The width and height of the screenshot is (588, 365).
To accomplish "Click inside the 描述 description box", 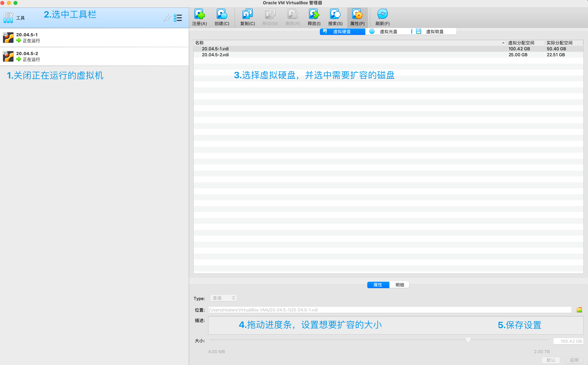I will coord(396,325).
